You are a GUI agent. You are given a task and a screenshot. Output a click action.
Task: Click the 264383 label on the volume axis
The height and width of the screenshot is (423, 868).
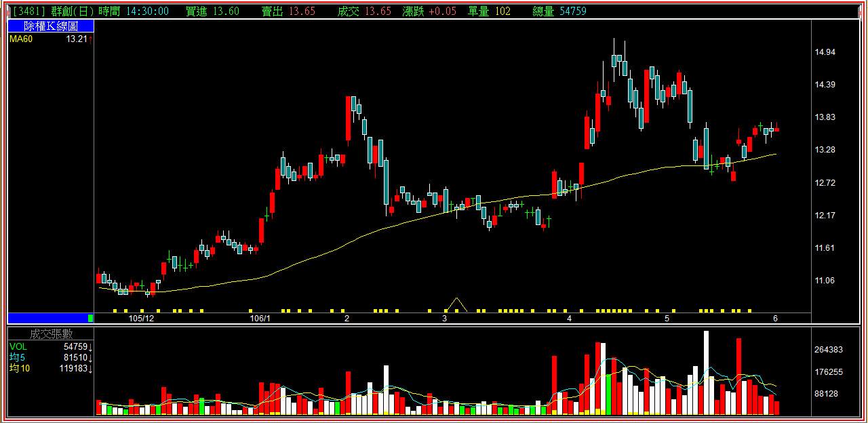pyautogui.click(x=828, y=350)
